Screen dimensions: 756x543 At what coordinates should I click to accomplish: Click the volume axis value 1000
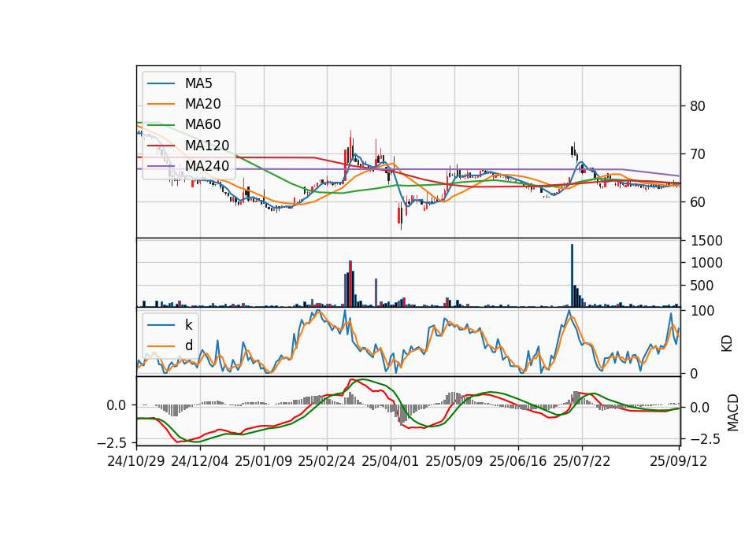[706, 263]
